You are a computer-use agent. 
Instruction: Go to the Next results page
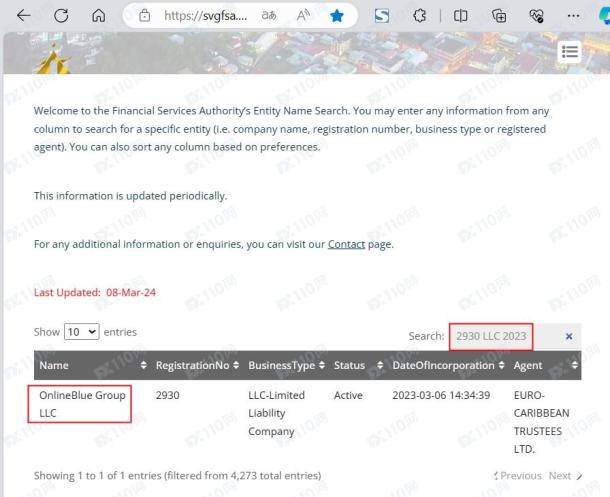tap(566, 476)
